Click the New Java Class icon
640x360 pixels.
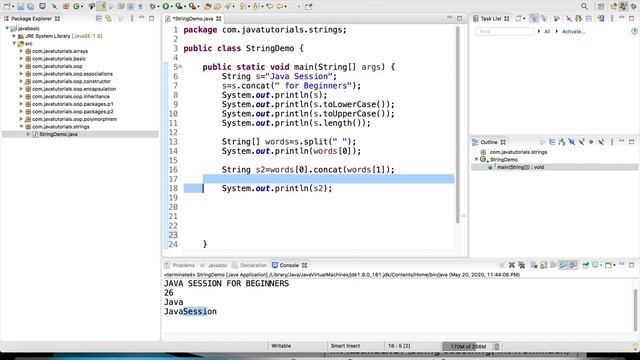[x=76, y=6]
